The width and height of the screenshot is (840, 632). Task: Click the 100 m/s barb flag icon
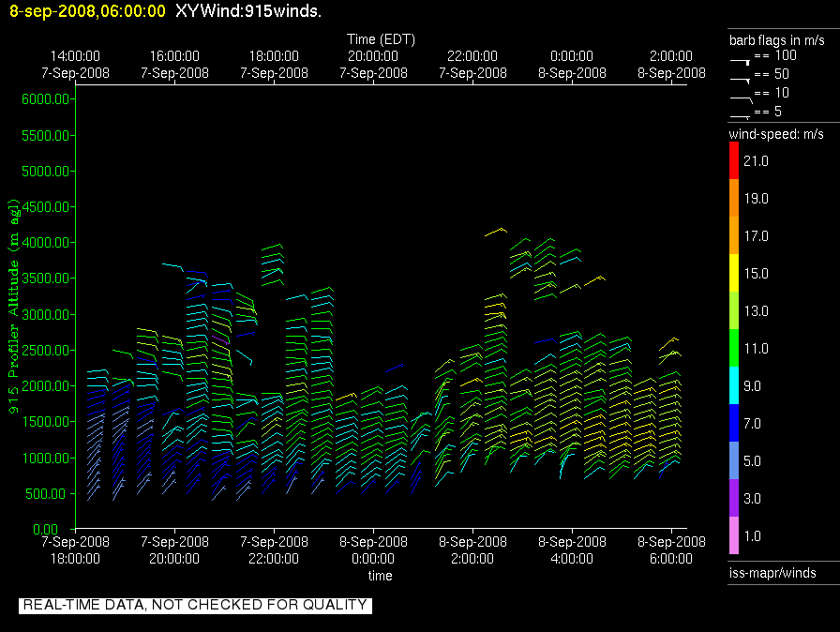tap(740, 62)
